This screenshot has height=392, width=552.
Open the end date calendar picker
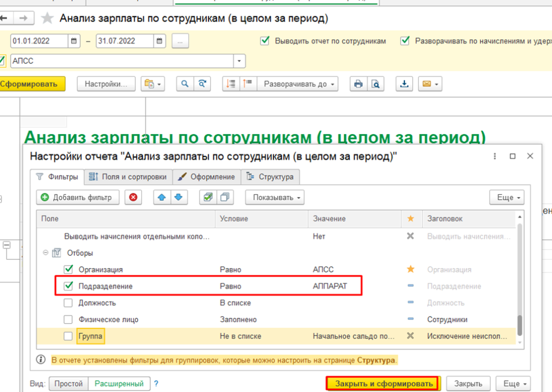pos(160,41)
